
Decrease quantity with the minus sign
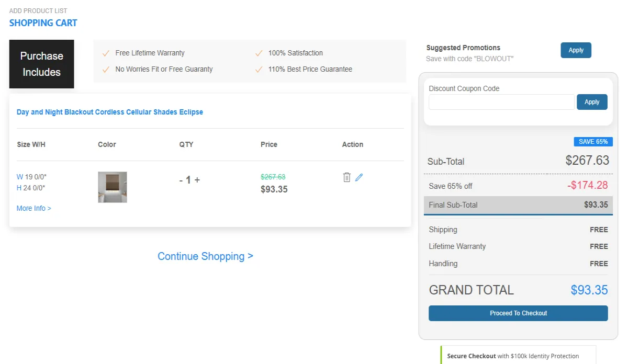(180, 180)
